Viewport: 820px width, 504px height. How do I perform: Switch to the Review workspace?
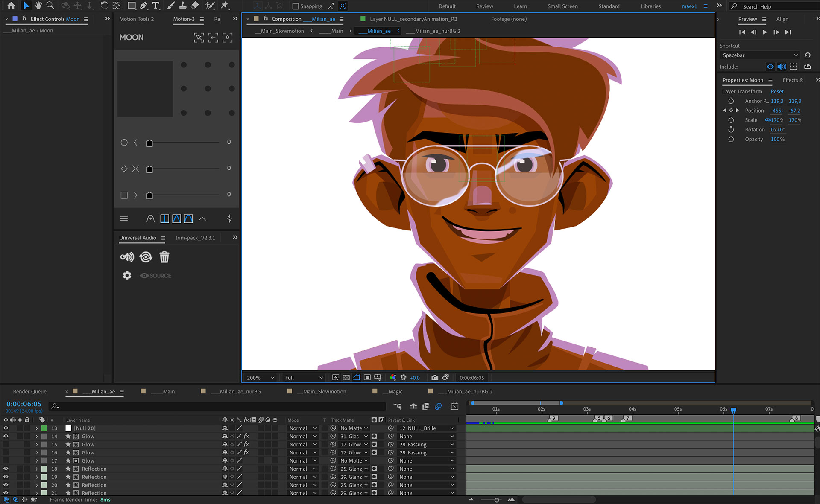click(x=485, y=6)
